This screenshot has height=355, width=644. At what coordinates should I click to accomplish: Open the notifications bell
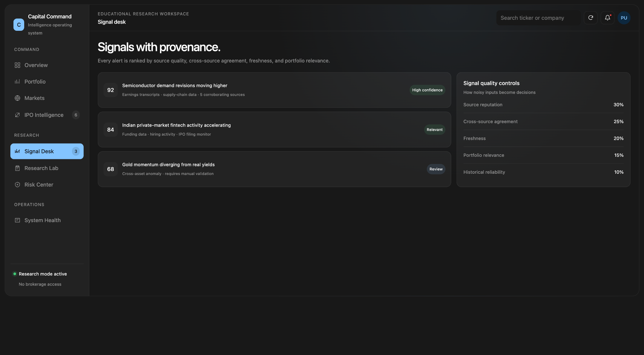[x=608, y=18]
